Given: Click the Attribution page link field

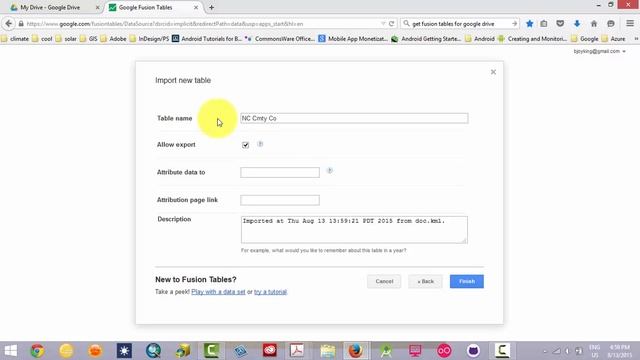Looking at the screenshot, I should 280,200.
